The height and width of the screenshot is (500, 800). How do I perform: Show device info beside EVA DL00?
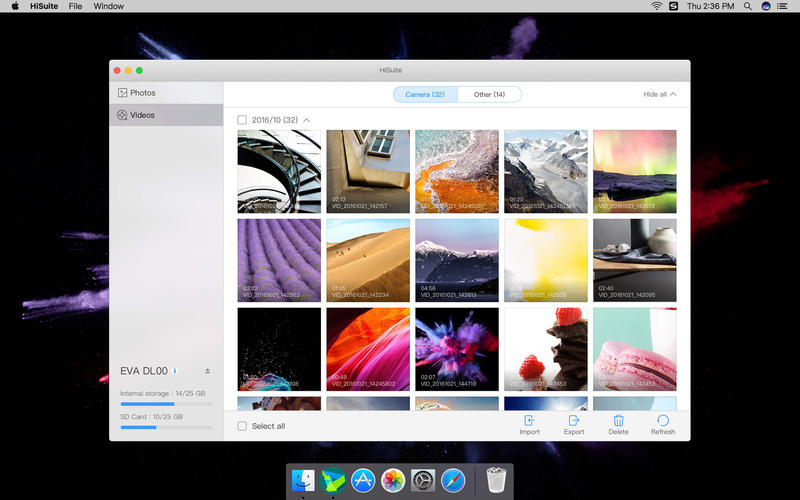pyautogui.click(x=174, y=371)
